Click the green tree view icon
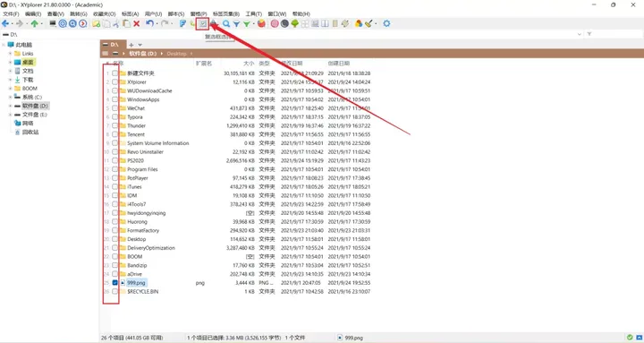 295,24
